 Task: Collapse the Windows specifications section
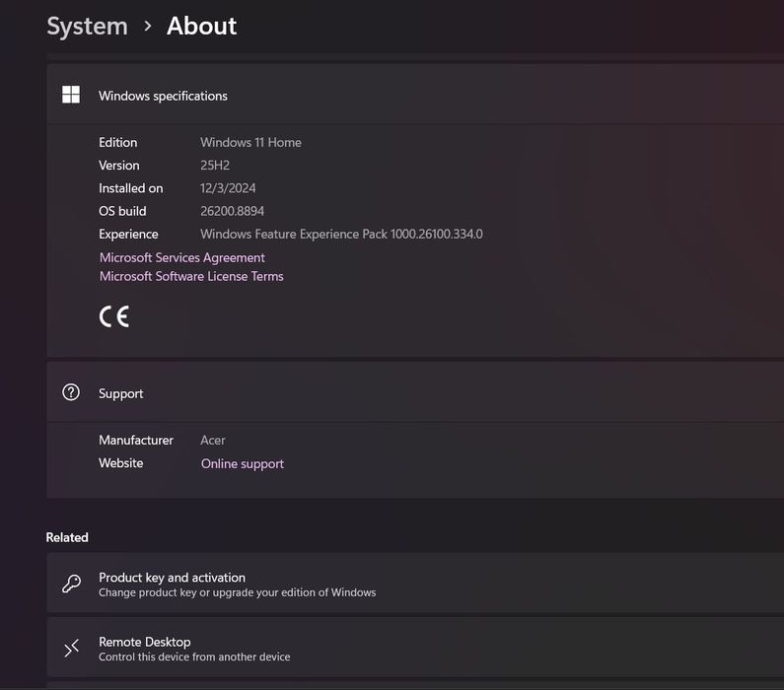(x=415, y=95)
